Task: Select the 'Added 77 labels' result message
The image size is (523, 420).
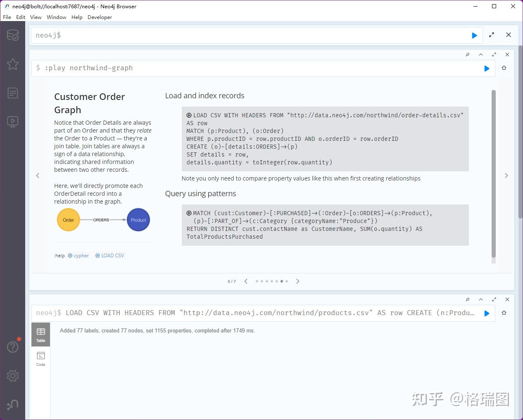Action: coord(157,331)
